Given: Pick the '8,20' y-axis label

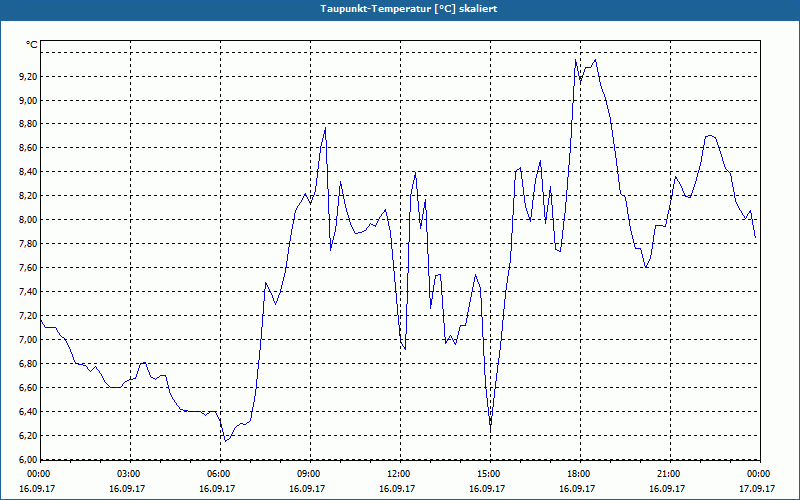Looking at the screenshot, I should click(x=28, y=196).
